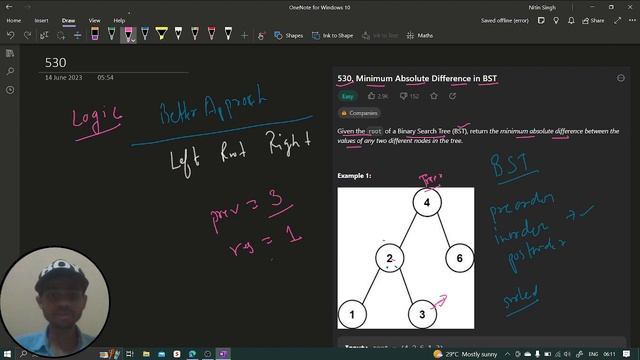640x360 pixels.
Task: Click the Saved offline (error) status
Action: point(504,20)
